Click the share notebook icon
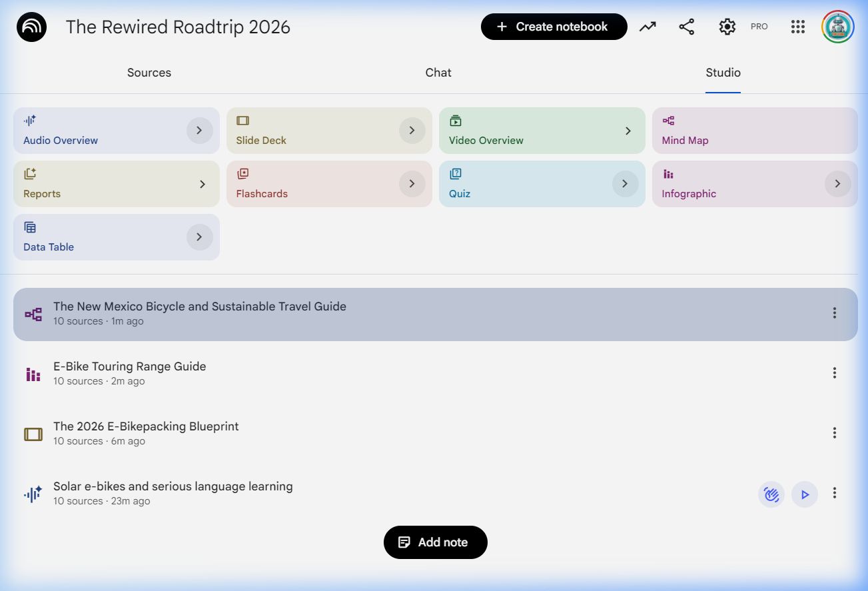The width and height of the screenshot is (868, 591). (686, 27)
